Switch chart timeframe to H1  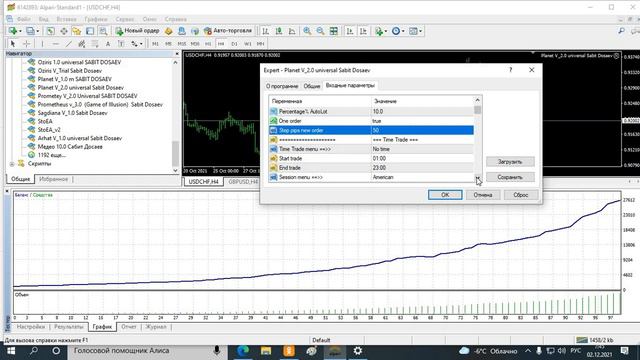208,44
